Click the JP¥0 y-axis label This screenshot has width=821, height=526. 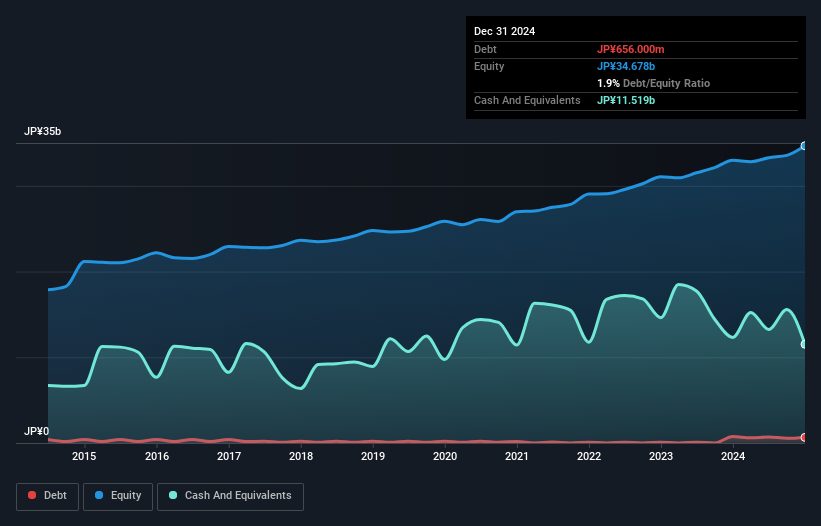tap(36, 431)
